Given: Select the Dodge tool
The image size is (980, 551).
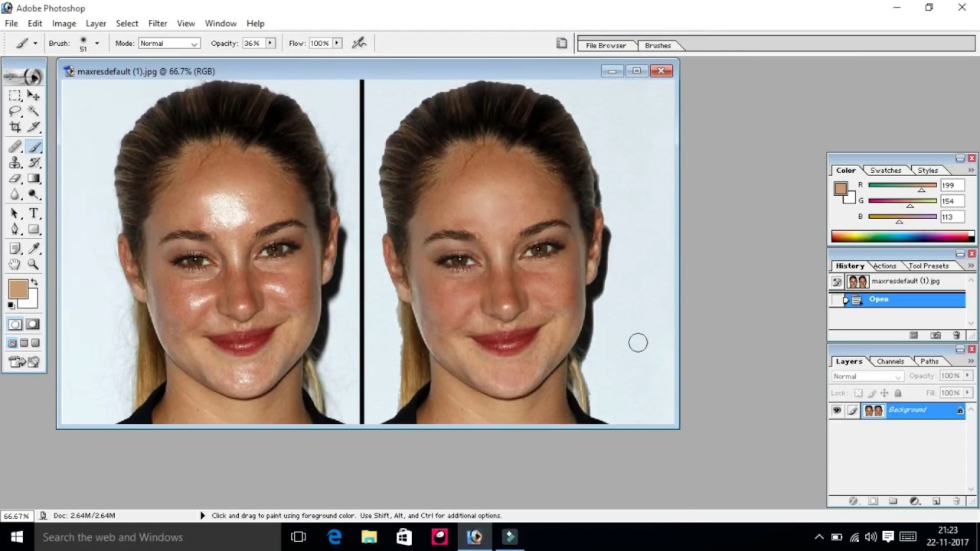Looking at the screenshot, I should [x=34, y=195].
